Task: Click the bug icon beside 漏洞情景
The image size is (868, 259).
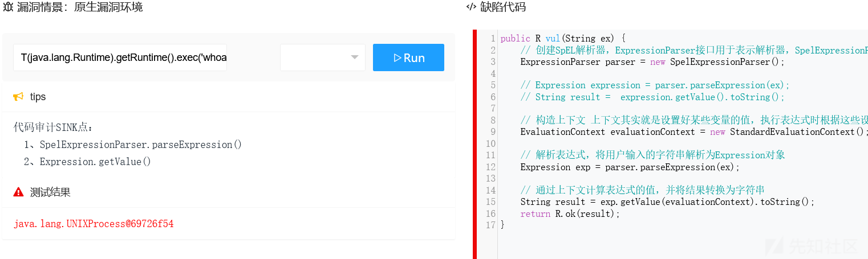Action: pyautogui.click(x=8, y=7)
